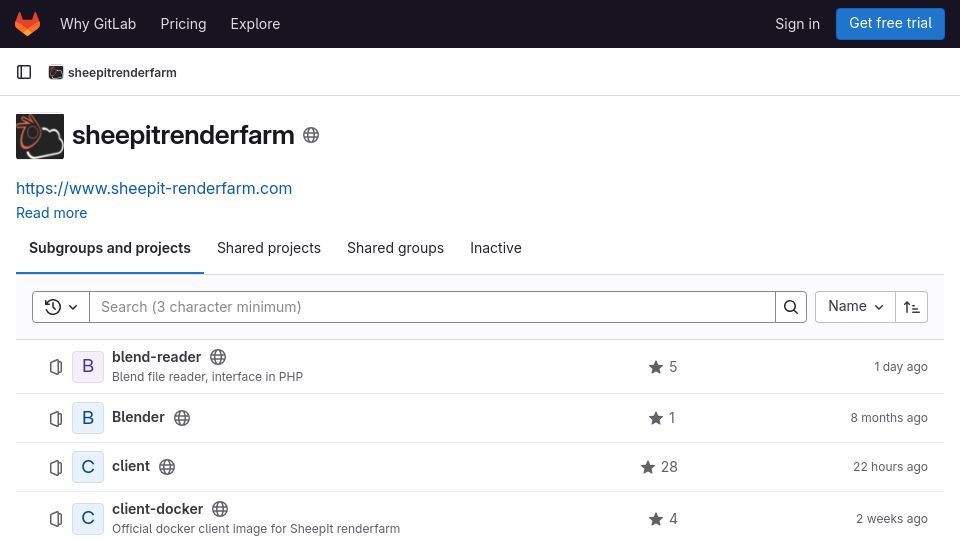Open the Explore menu item

pyautogui.click(x=255, y=24)
